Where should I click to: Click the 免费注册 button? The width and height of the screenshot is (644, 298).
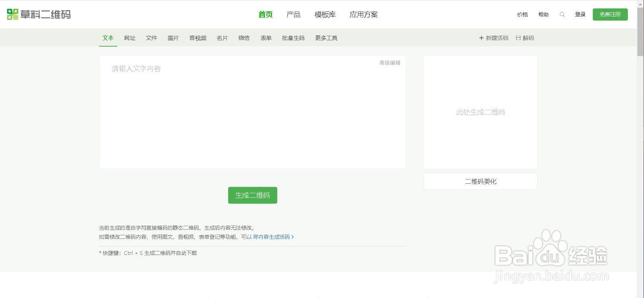click(610, 14)
